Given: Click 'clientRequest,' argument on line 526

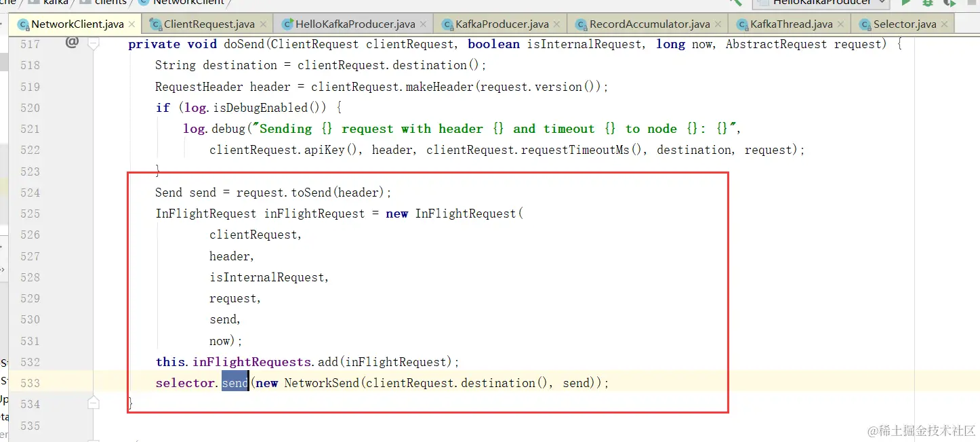Looking at the screenshot, I should pyautogui.click(x=256, y=235).
